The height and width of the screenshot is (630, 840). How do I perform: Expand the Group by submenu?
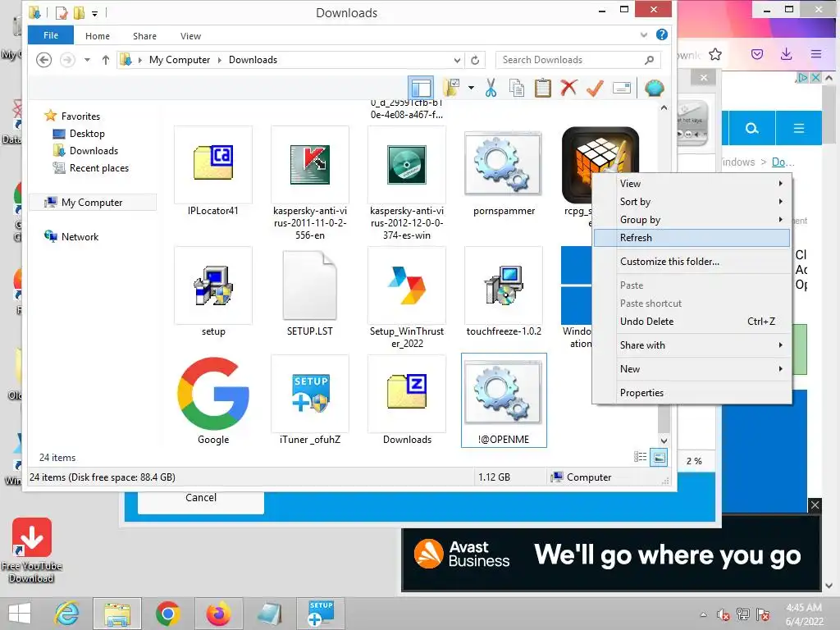(x=692, y=220)
